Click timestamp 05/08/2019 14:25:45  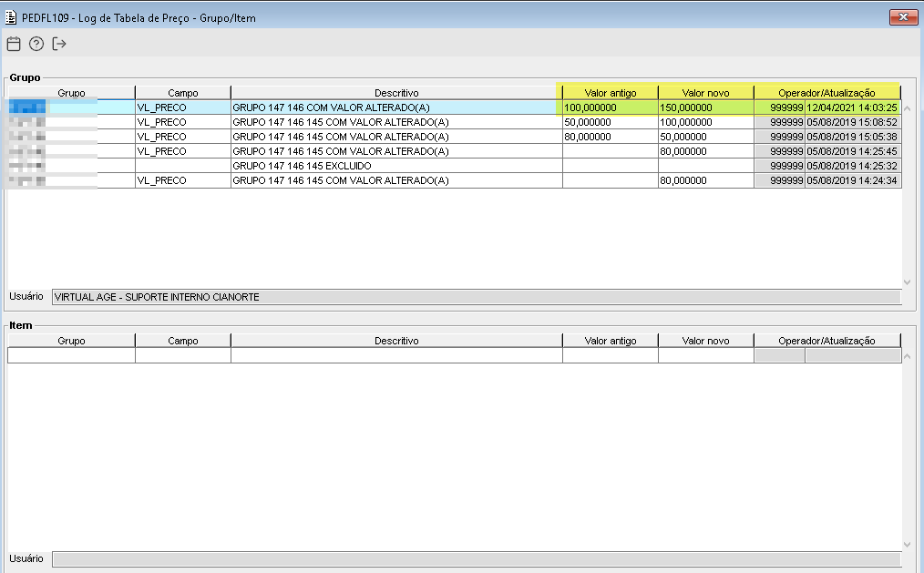point(852,151)
